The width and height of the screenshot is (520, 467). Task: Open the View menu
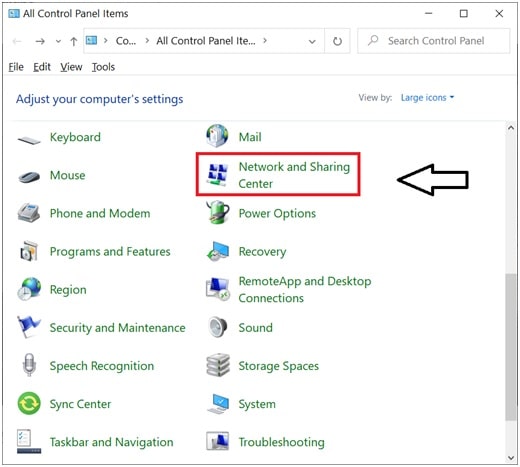tap(71, 67)
